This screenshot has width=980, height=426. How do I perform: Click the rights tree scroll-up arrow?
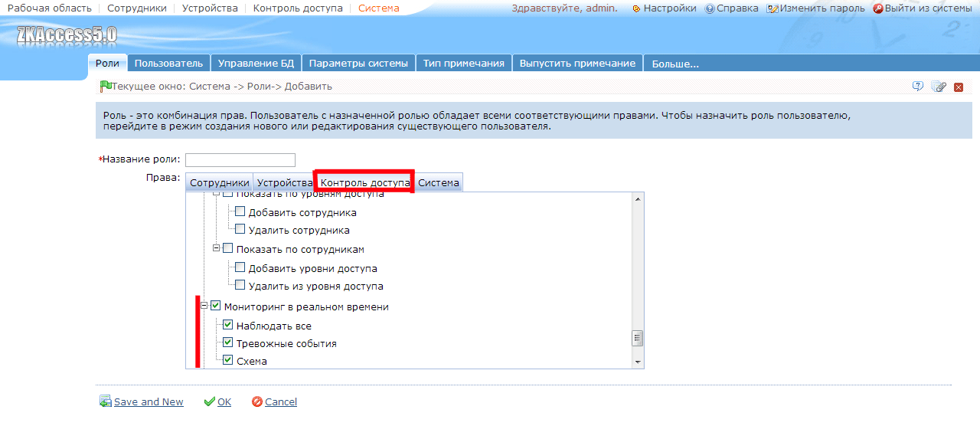pos(637,198)
